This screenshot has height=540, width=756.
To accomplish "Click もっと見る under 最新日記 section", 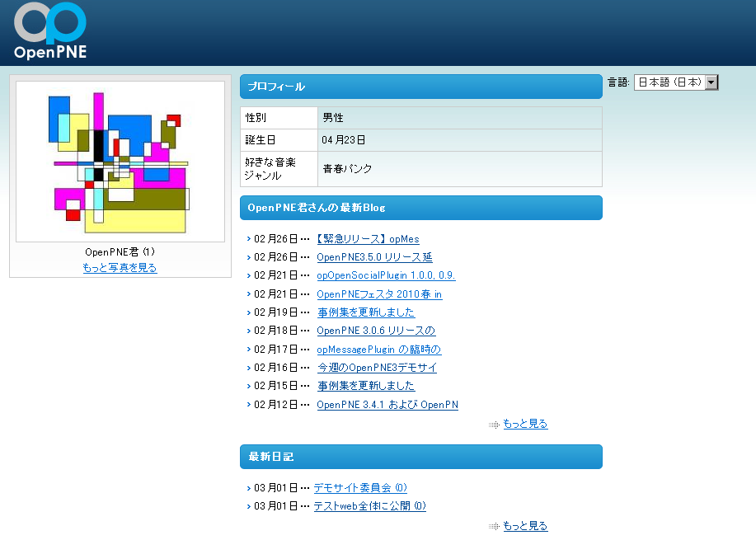I will 525,526.
